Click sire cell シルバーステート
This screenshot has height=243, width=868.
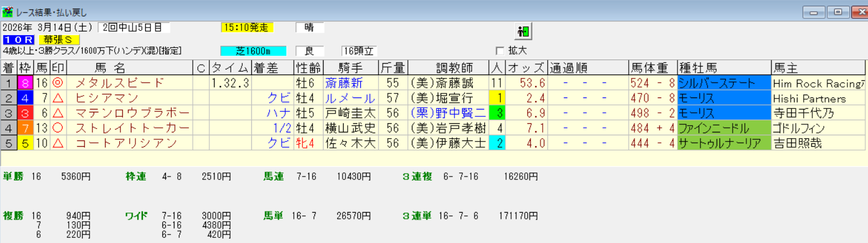pyautogui.click(x=723, y=84)
